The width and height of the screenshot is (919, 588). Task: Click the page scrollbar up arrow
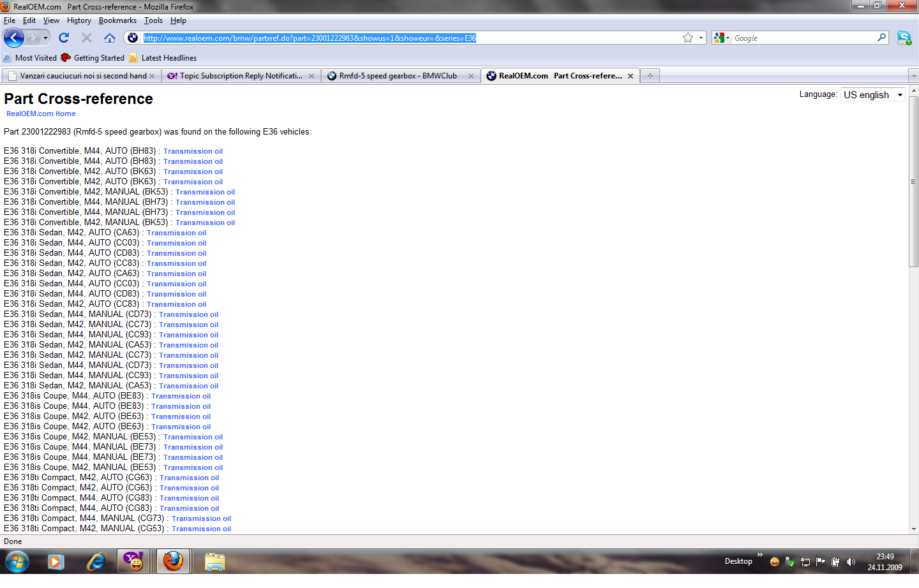914,91
